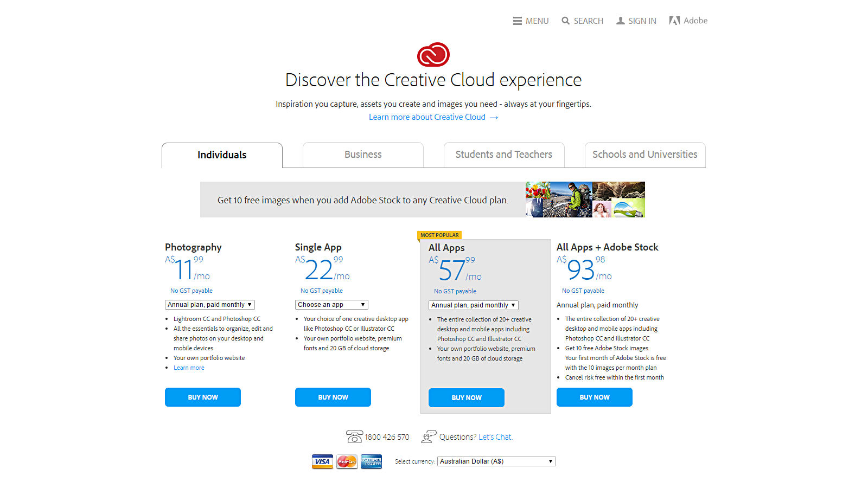
Task: Click the Inspiration you capture tagline text
Action: [x=433, y=104]
